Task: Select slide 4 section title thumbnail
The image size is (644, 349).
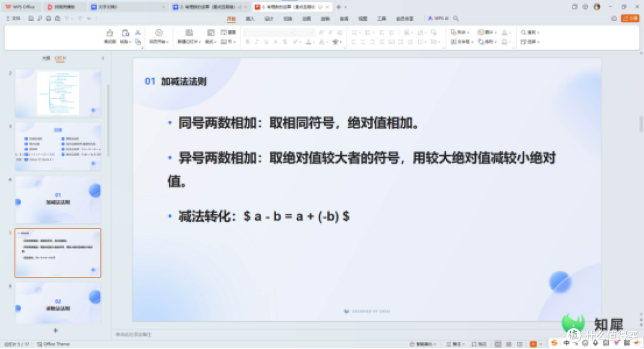Action: click(x=58, y=200)
